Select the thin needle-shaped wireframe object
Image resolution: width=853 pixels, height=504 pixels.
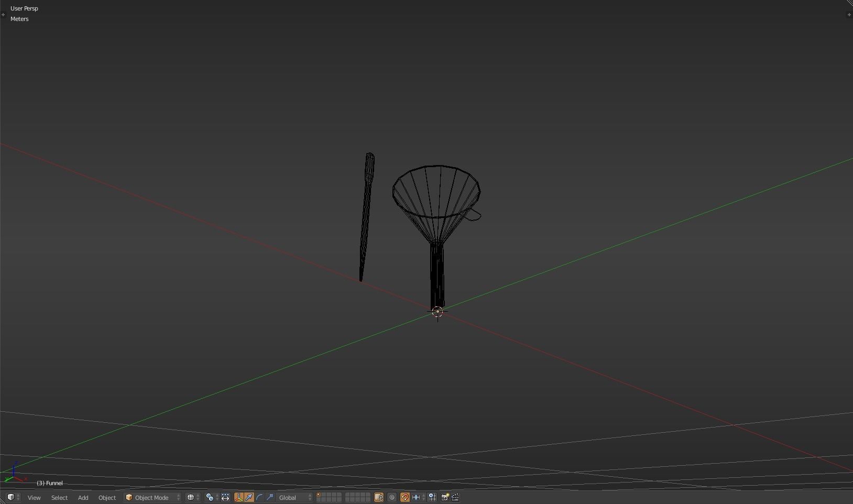pyautogui.click(x=367, y=217)
